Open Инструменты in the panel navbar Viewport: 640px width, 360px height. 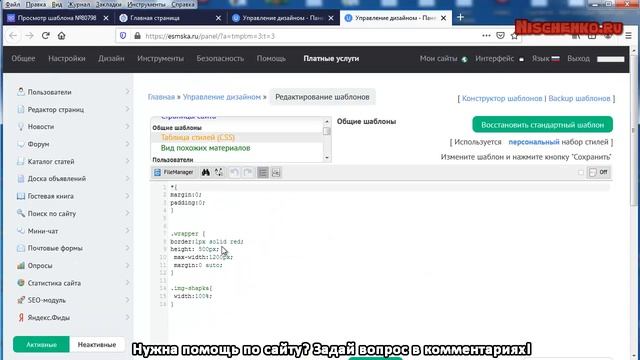click(x=160, y=59)
